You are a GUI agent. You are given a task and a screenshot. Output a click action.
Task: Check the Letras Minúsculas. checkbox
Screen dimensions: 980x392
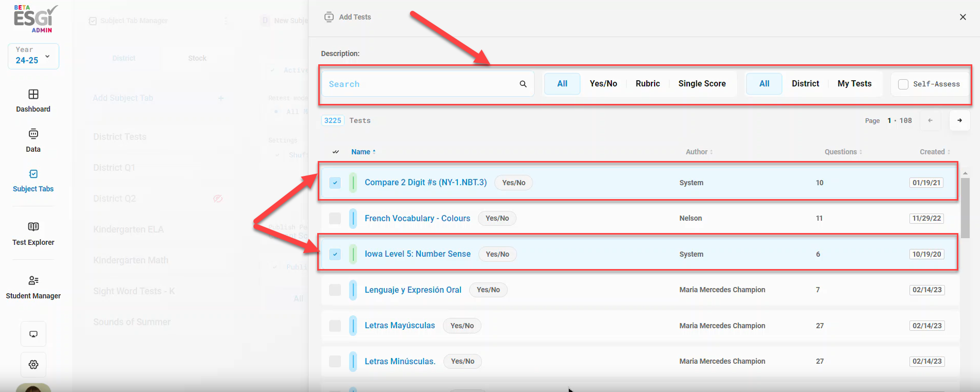(x=335, y=361)
